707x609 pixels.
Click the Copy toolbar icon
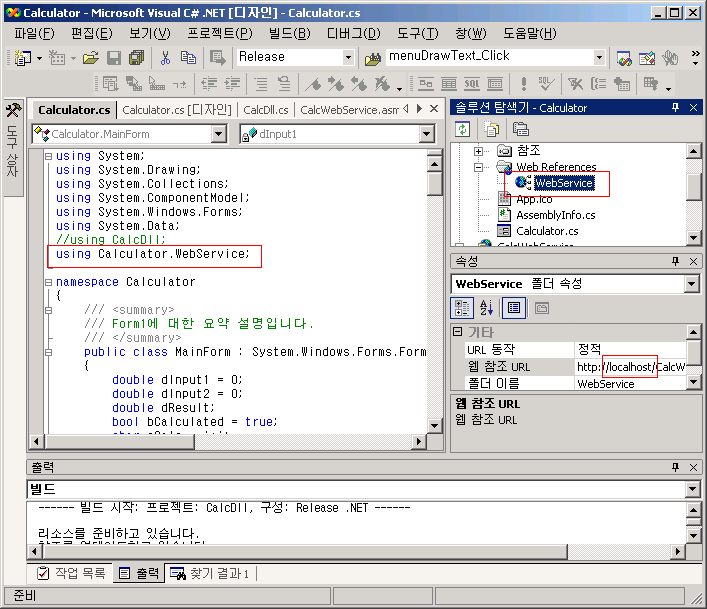[x=188, y=58]
